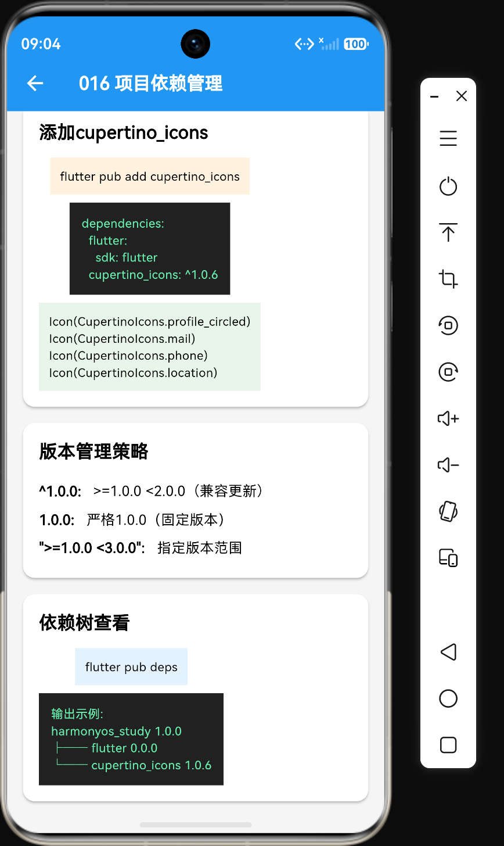Open the multi-device screen icon

[448, 558]
